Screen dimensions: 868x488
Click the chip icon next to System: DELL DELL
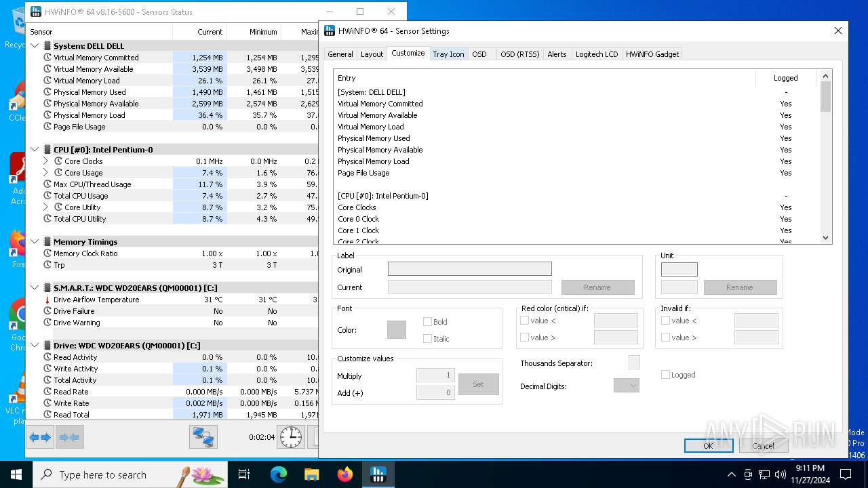tap(47, 46)
